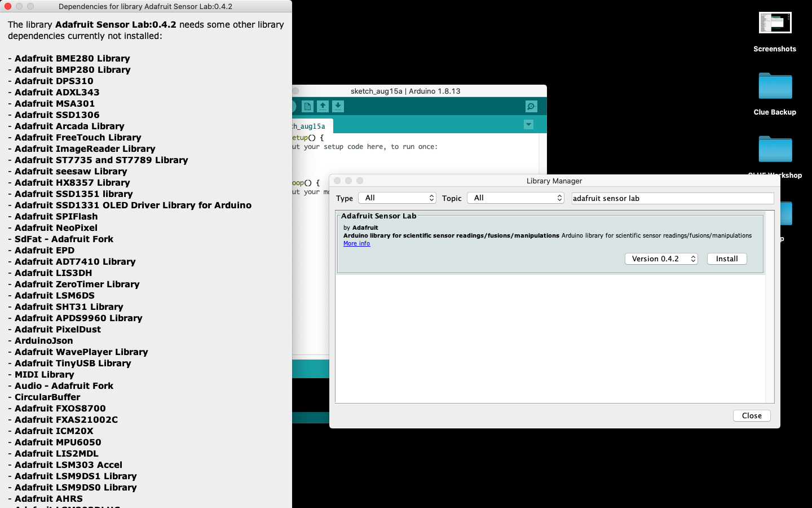This screenshot has width=812, height=508.
Task: Click the Open sketch arrow-up icon
Action: 323,106
